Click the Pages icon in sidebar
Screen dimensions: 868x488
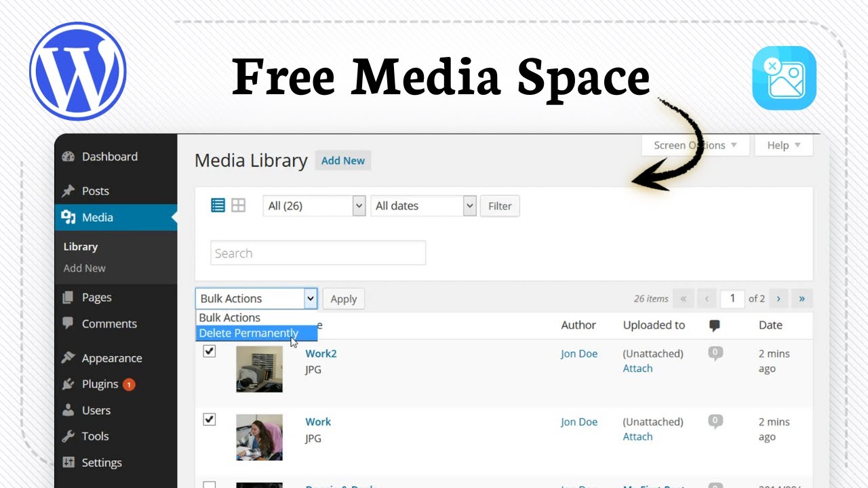tap(68, 298)
